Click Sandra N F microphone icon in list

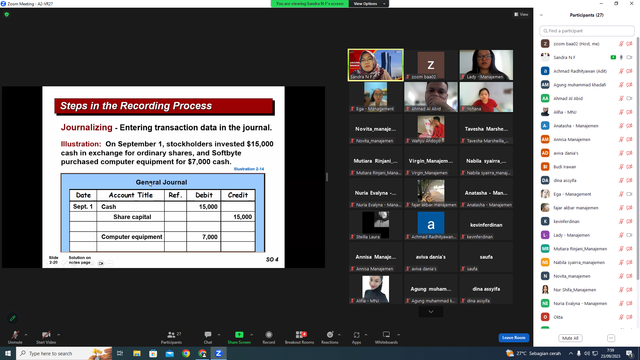[x=621, y=58]
